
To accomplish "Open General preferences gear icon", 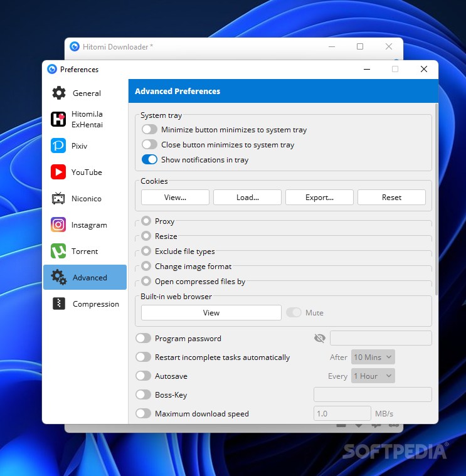I will tap(58, 93).
